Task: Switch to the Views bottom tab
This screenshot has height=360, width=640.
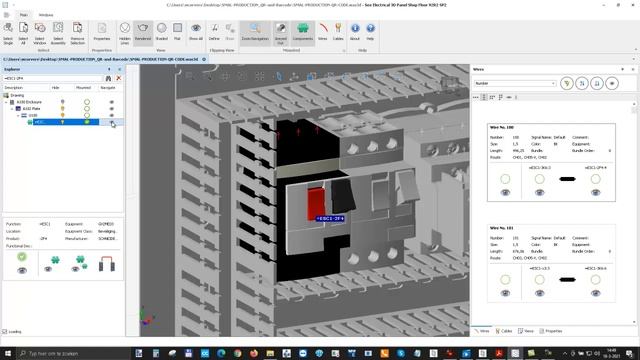Action: click(526, 331)
